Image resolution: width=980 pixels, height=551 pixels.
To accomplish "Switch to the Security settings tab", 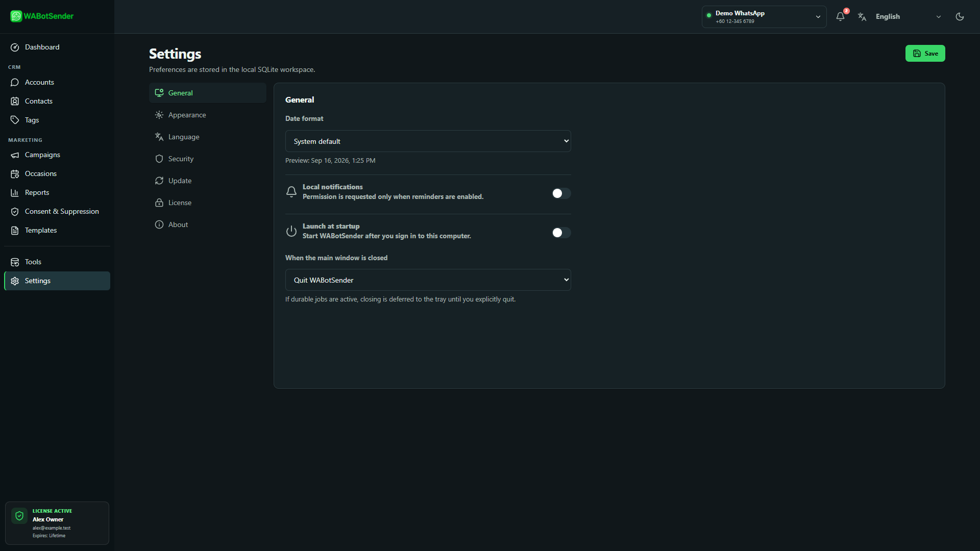I will pos(208,159).
